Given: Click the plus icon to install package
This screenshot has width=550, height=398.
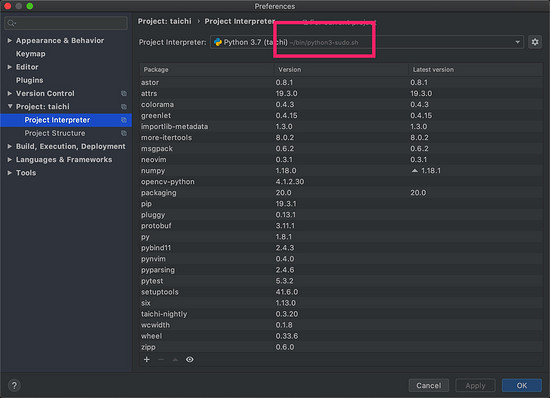Looking at the screenshot, I should [x=147, y=359].
